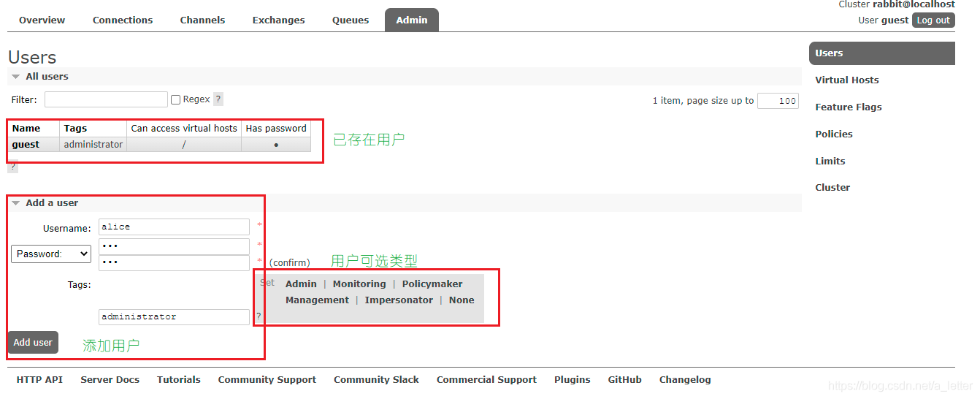The width and height of the screenshot is (980, 399).
Task: Enable the Regex filter checkbox
Action: point(175,99)
